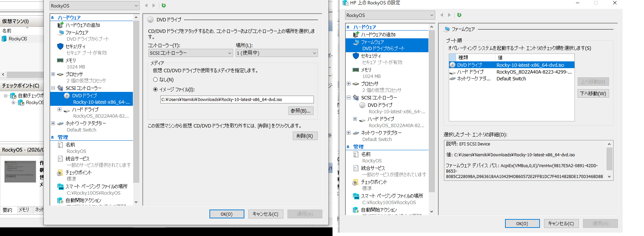Select the なし(N) media radio button

(x=155, y=80)
